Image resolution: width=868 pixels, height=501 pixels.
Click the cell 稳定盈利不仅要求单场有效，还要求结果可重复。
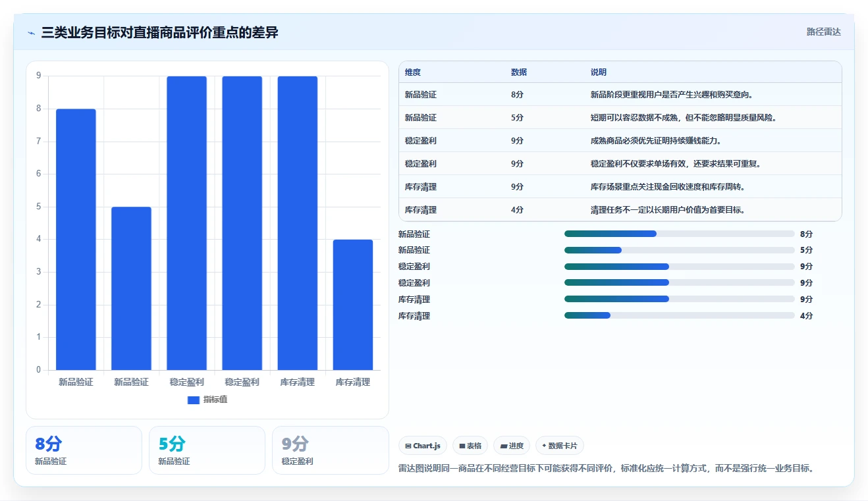coord(676,164)
